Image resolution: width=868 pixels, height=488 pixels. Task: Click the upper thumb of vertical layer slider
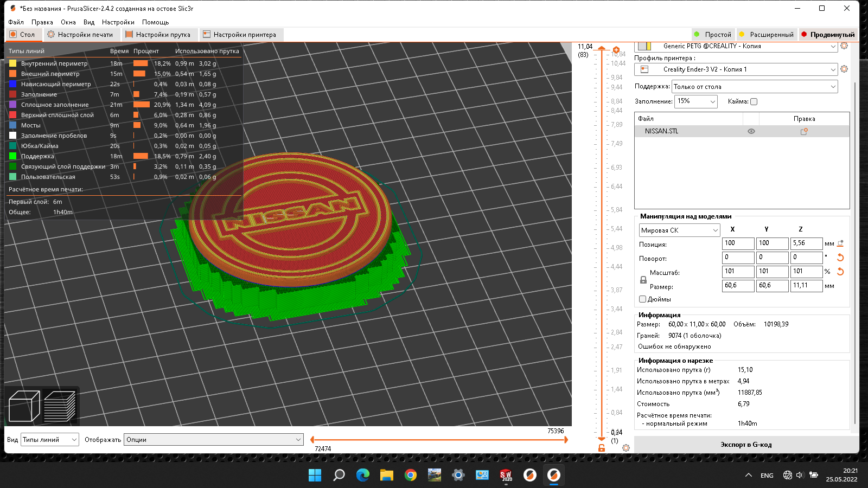coord(602,49)
